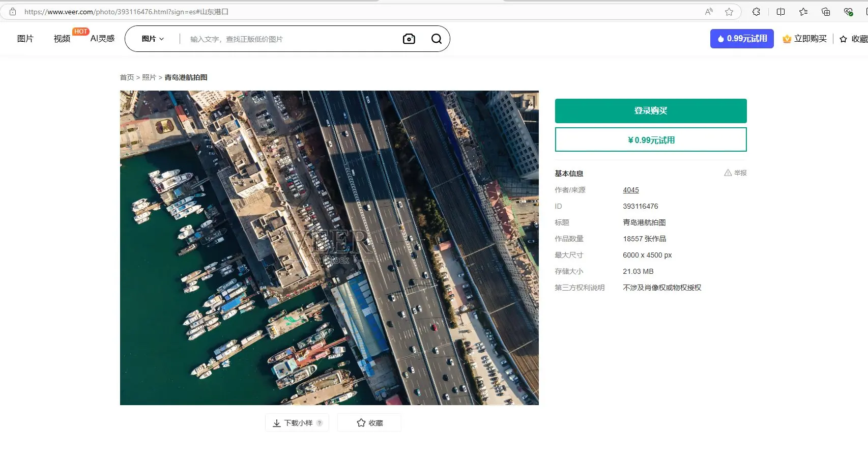Open the 图片 navigation menu item
The width and height of the screenshot is (868, 454).
pyautogui.click(x=25, y=39)
